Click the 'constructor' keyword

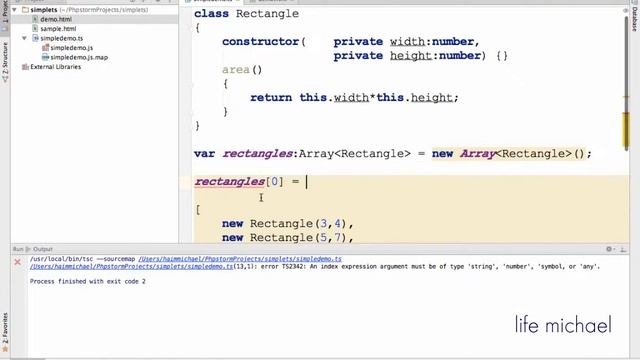pos(260,42)
